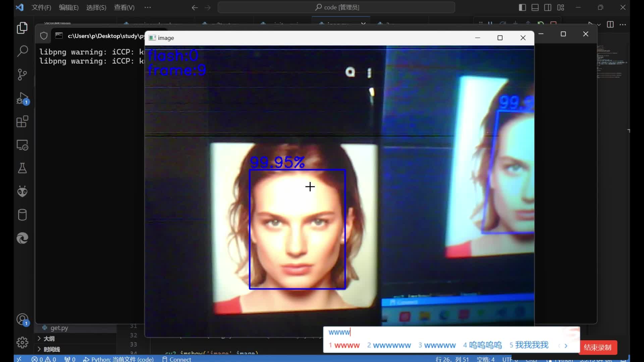
Task: Open the Search view icon
Action: point(22,51)
